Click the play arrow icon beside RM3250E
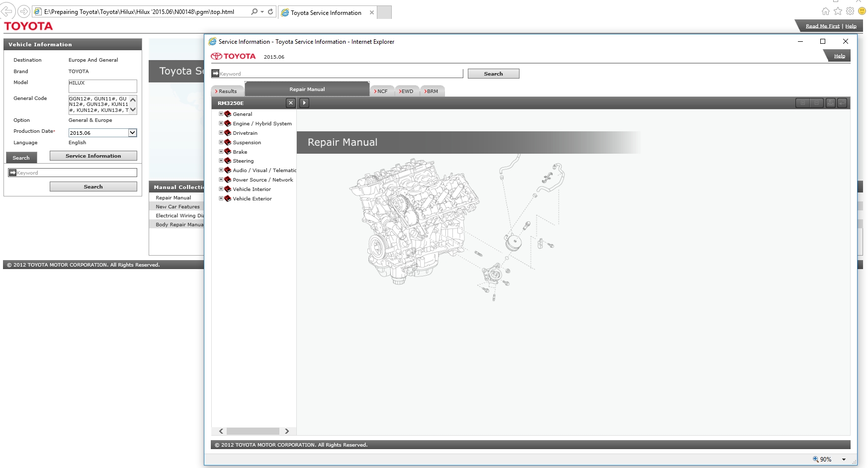The width and height of the screenshot is (868, 468). (x=304, y=103)
